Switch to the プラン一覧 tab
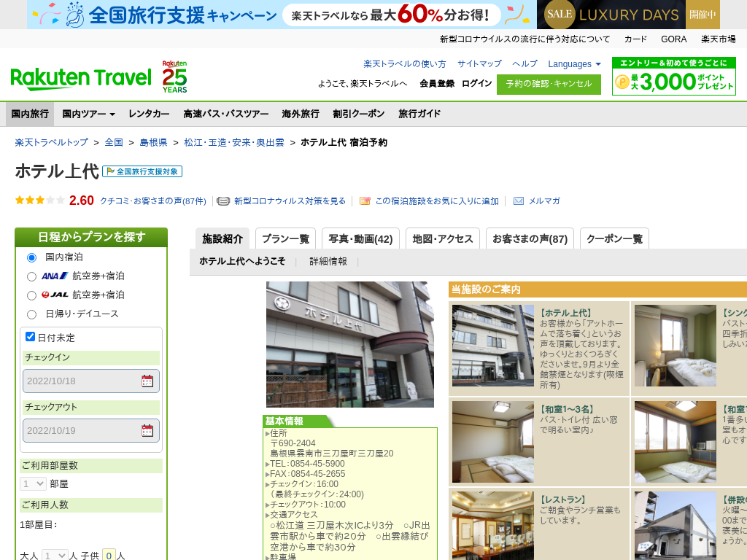 pyautogui.click(x=285, y=238)
